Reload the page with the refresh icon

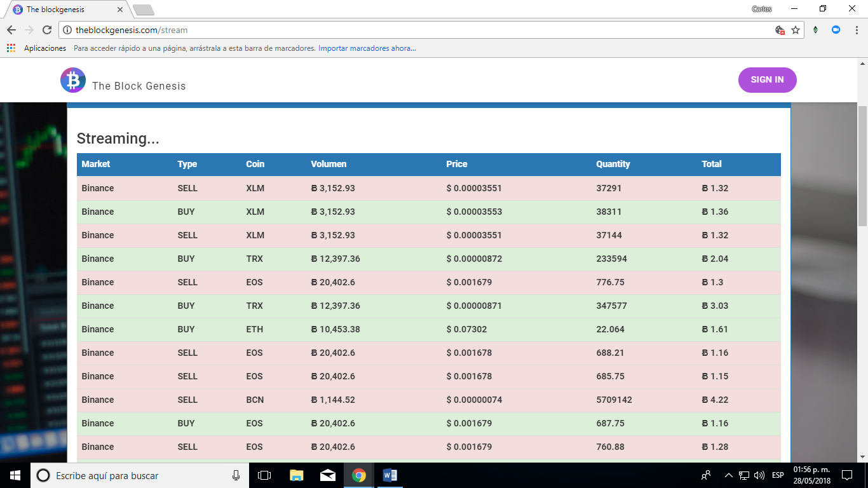(46, 30)
